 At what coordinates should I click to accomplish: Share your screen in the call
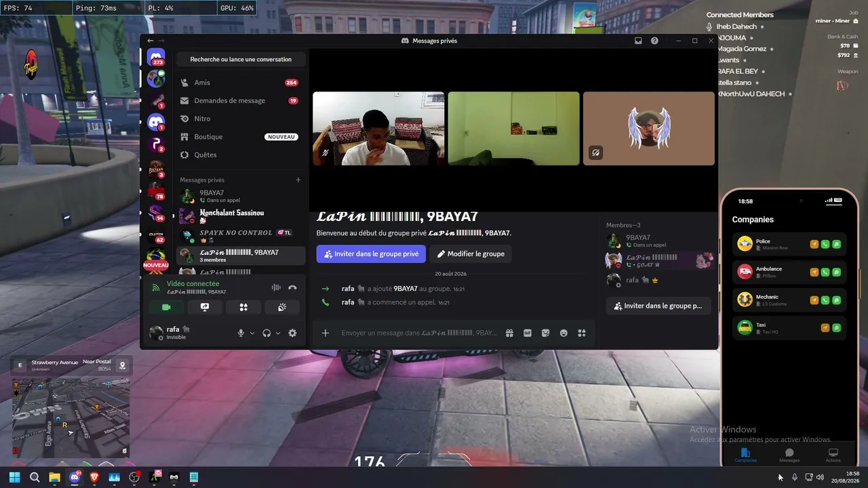(x=205, y=307)
